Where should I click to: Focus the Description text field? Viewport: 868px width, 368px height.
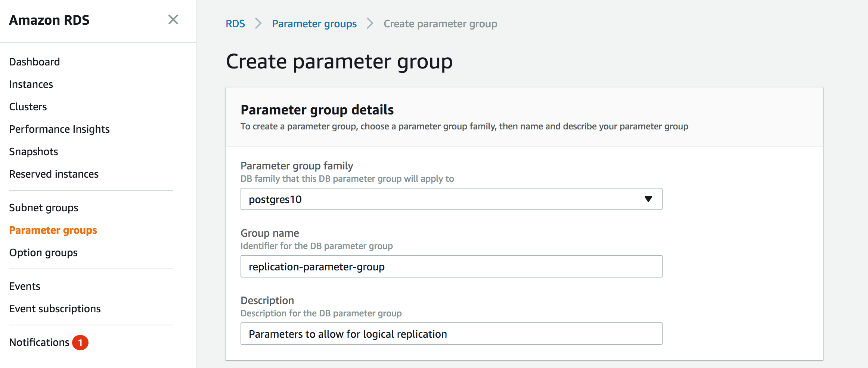(451, 334)
